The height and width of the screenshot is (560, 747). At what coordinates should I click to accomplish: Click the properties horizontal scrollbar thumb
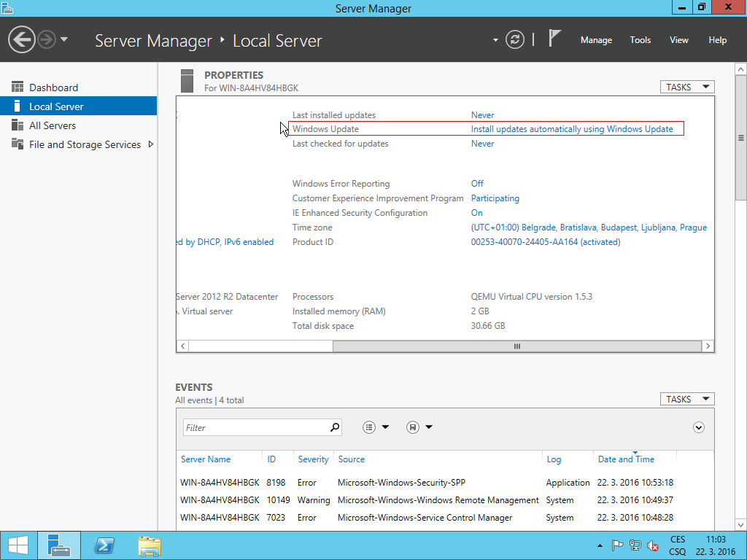[x=517, y=346]
